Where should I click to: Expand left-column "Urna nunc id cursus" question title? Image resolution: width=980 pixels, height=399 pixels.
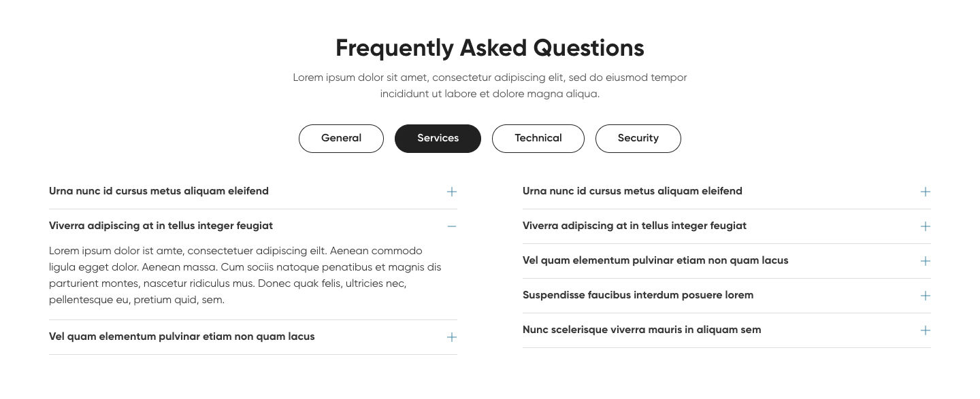click(x=159, y=192)
